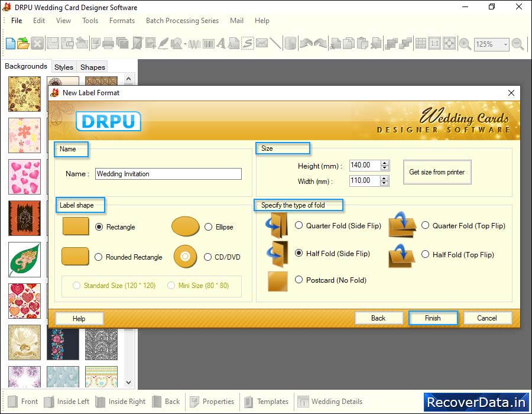Zoom out with the minus magnifier icon
The width and height of the screenshot is (532, 414).
(518, 44)
